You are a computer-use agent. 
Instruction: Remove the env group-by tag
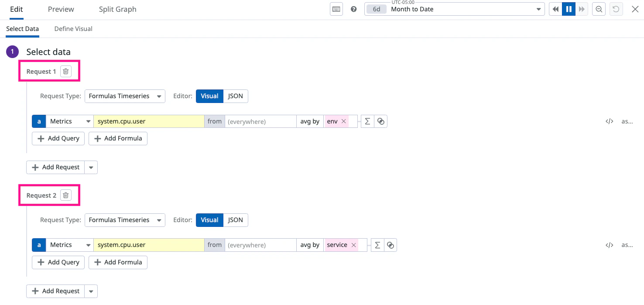point(344,121)
